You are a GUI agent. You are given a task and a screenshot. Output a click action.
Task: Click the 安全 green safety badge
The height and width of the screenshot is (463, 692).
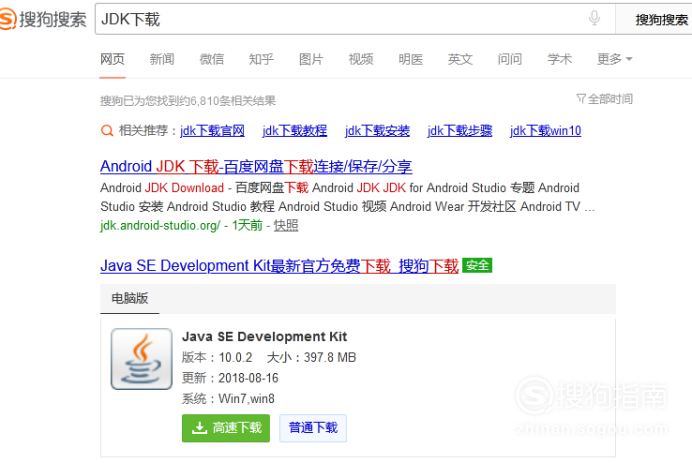coord(477,266)
